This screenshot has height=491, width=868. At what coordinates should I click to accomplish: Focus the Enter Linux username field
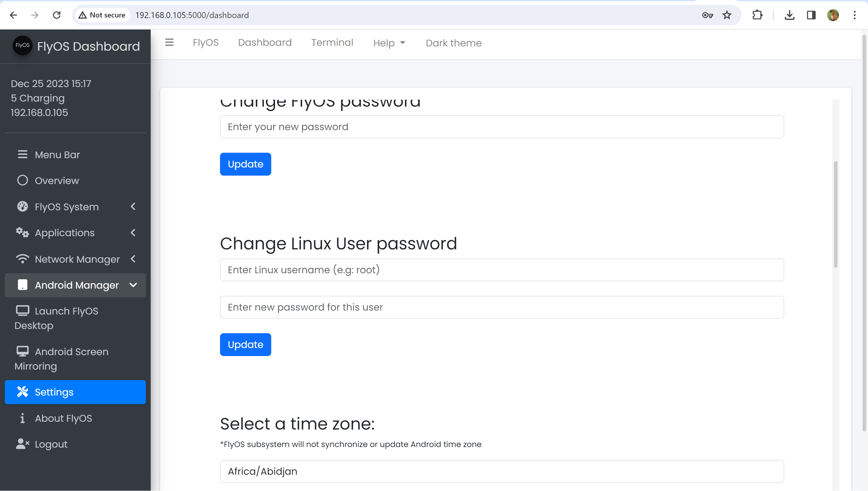click(x=502, y=270)
